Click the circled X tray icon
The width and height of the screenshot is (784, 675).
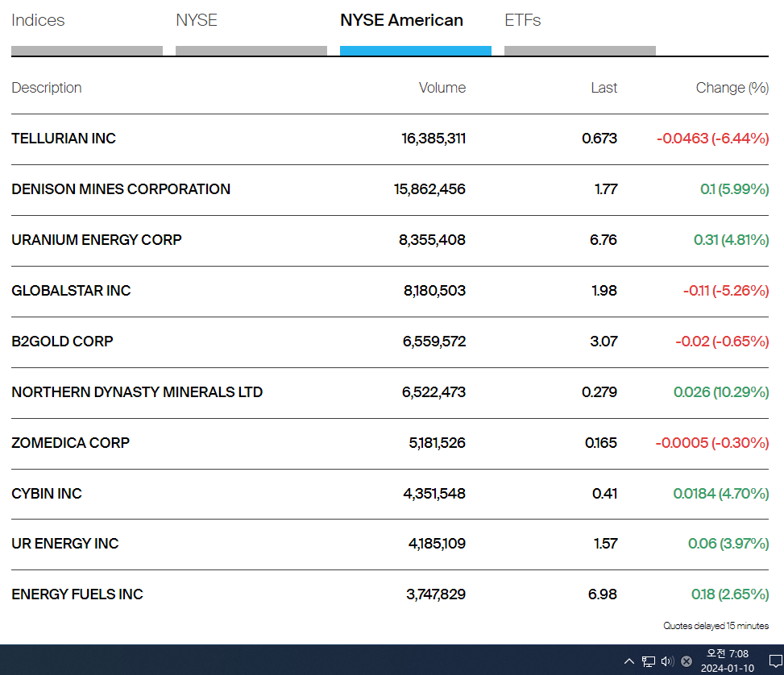[x=687, y=661]
